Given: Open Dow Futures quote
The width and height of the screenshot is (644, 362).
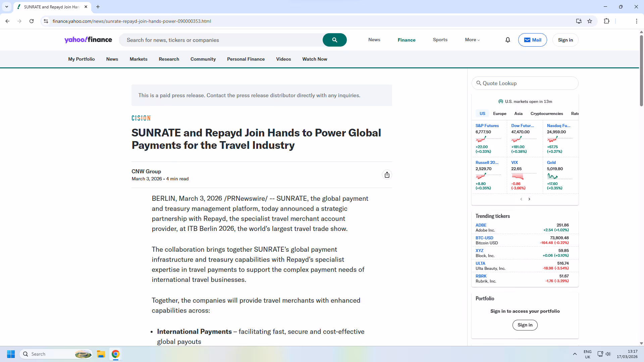Looking at the screenshot, I should (x=523, y=126).
